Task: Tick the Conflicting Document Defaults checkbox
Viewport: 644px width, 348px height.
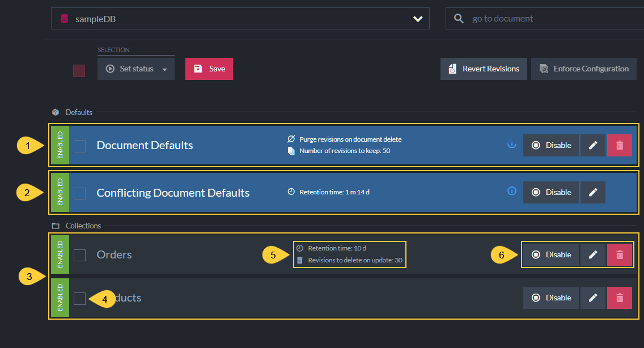Action: pos(80,193)
